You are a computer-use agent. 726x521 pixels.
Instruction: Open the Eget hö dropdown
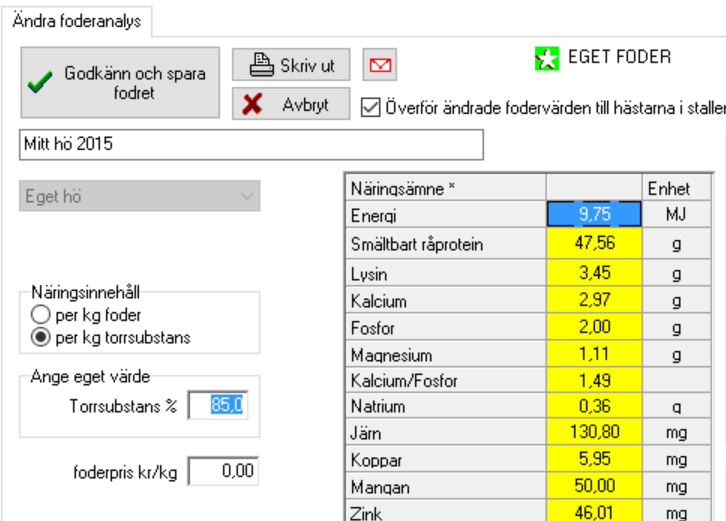pyautogui.click(x=139, y=196)
